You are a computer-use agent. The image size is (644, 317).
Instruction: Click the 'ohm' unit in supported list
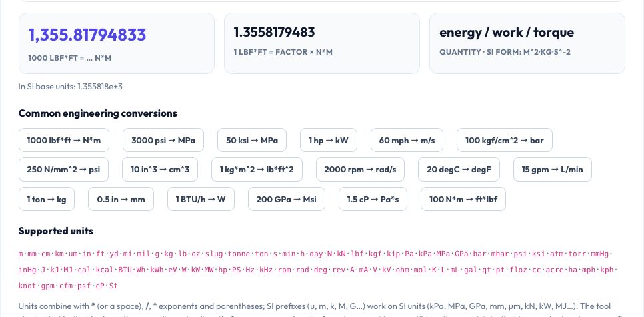point(402,270)
